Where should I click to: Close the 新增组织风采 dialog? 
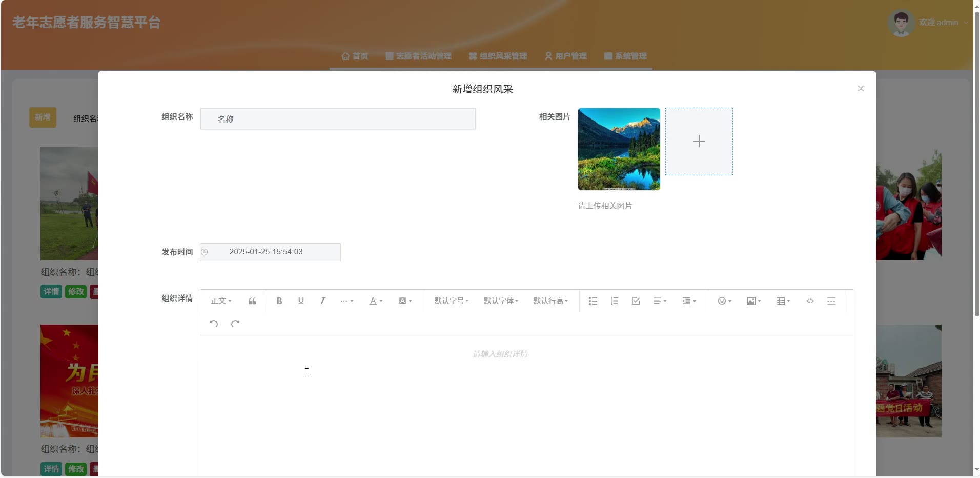861,89
